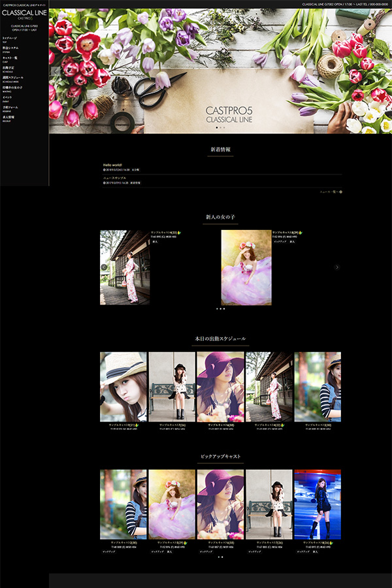Open the イベント EVENT menu item
The width and height of the screenshot is (392, 588).
click(7, 99)
